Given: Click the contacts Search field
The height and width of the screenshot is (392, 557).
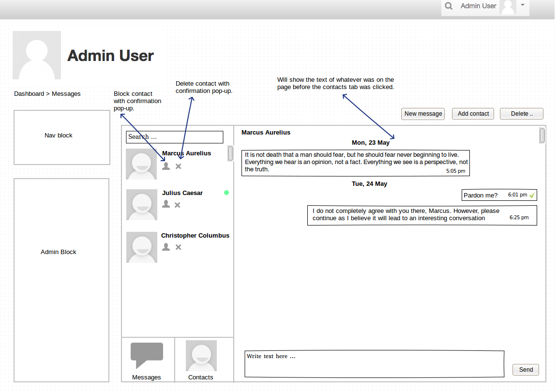Looking at the screenshot, I should (174, 137).
